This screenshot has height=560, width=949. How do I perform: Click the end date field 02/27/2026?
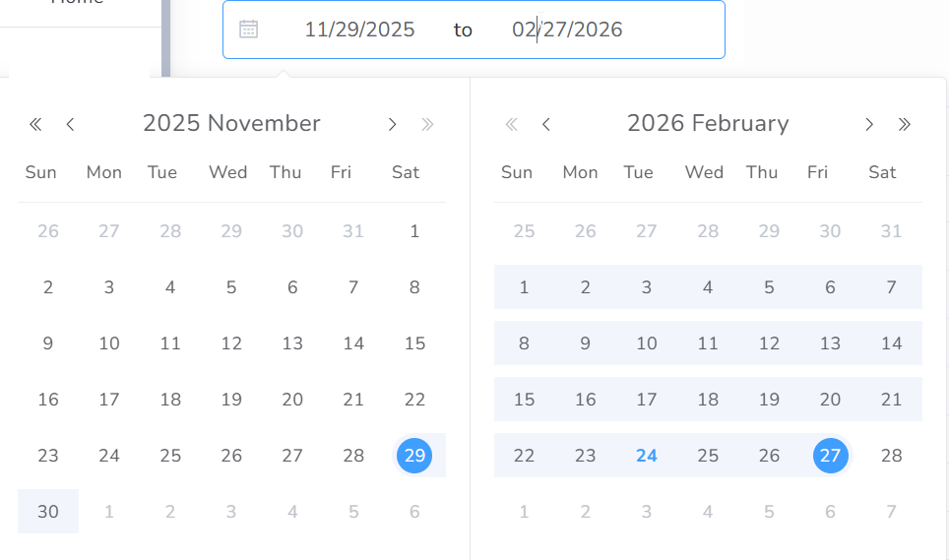567,30
